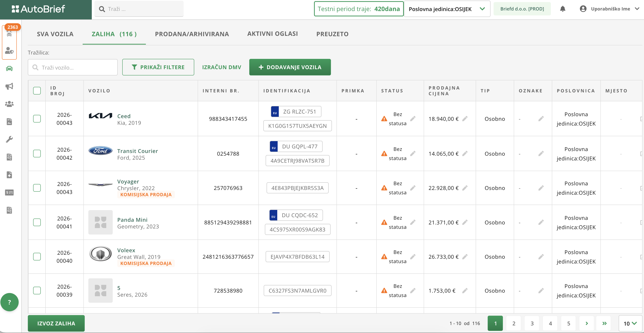This screenshot has height=333, width=644.
Task: Open the payment card sidebar icon
Action: click(9, 192)
